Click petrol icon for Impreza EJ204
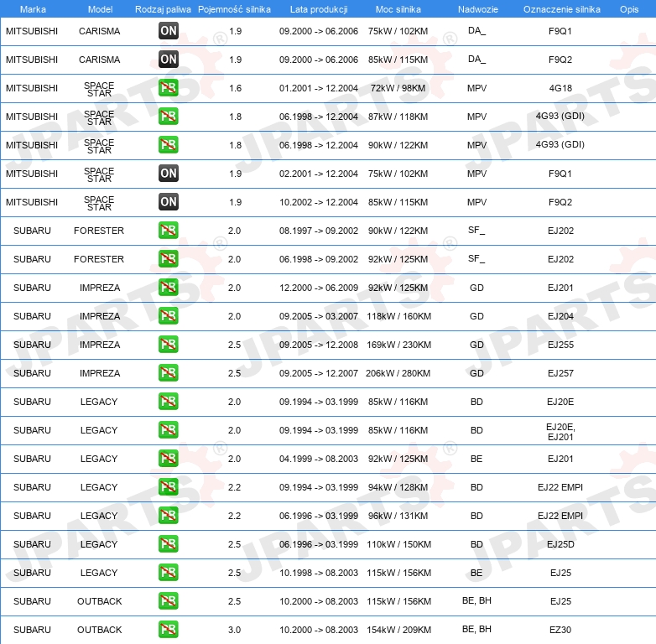The width and height of the screenshot is (656, 644). [168, 316]
